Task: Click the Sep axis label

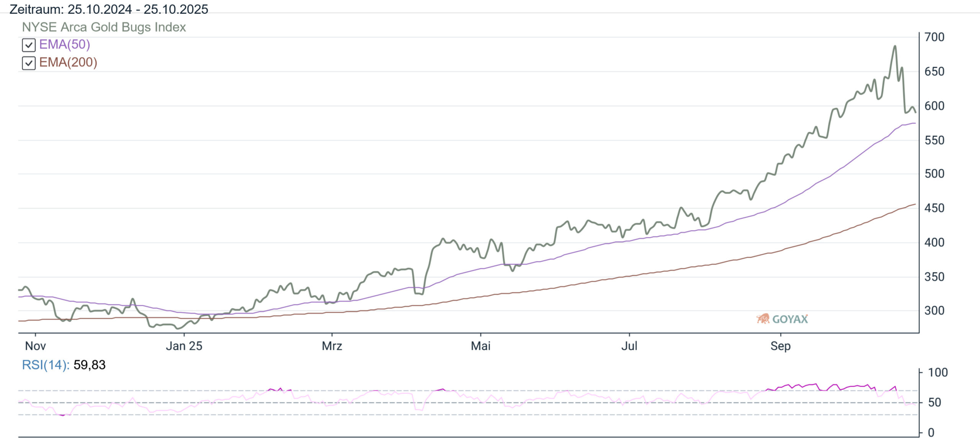Action: tap(780, 346)
